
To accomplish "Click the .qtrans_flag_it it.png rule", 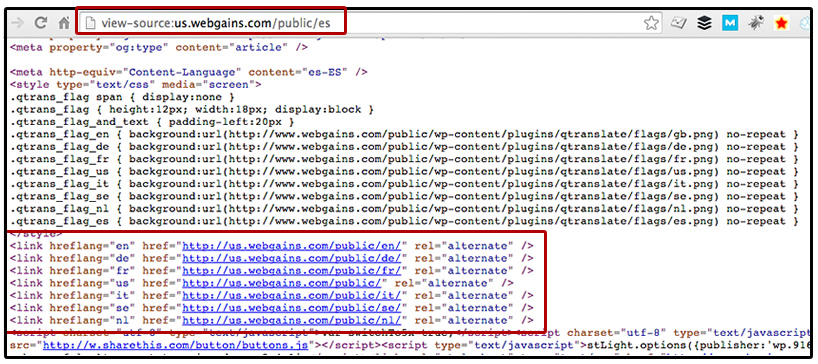I will (404, 184).
